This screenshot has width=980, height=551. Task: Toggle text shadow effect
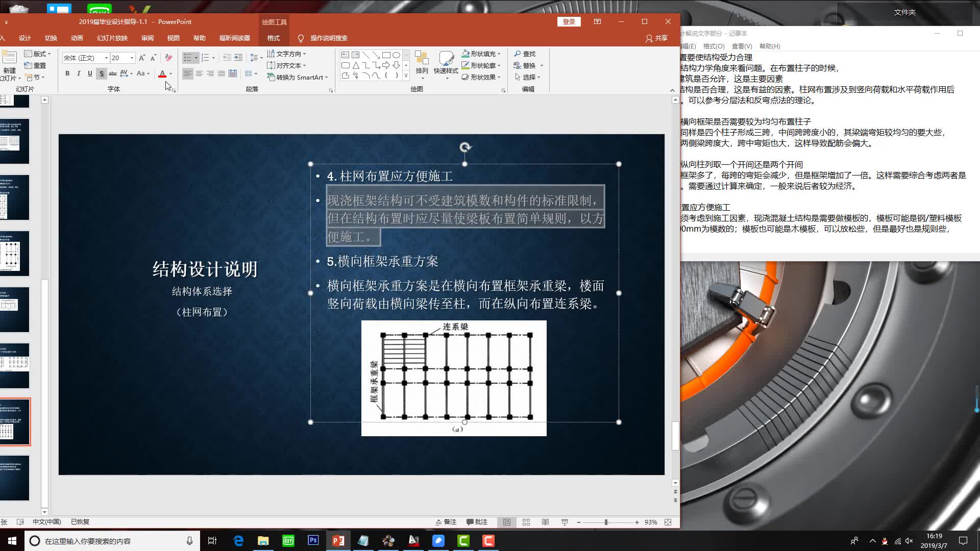point(102,73)
